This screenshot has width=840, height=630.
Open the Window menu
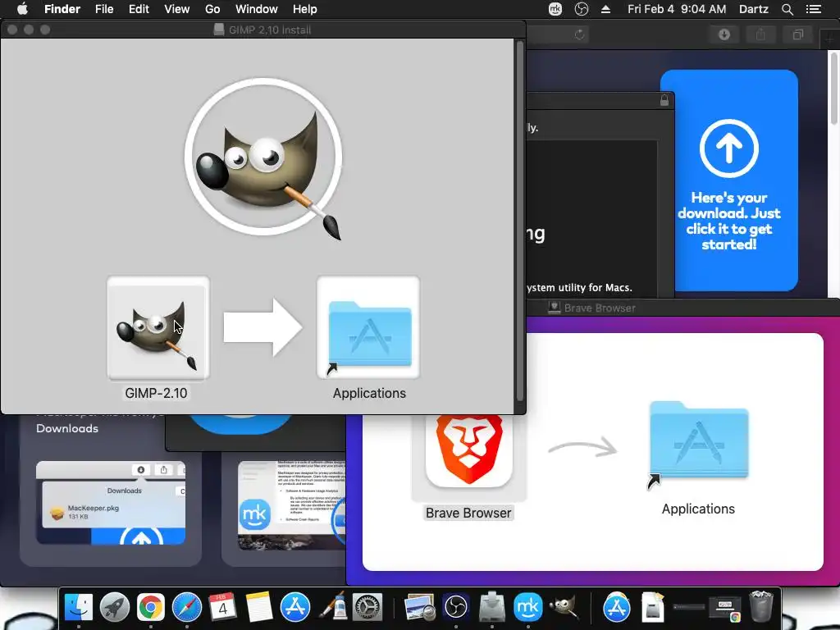pos(257,9)
